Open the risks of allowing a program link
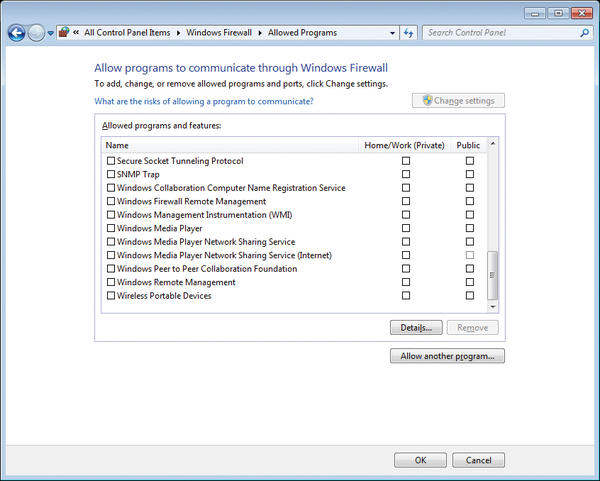This screenshot has width=600, height=481. coord(204,101)
